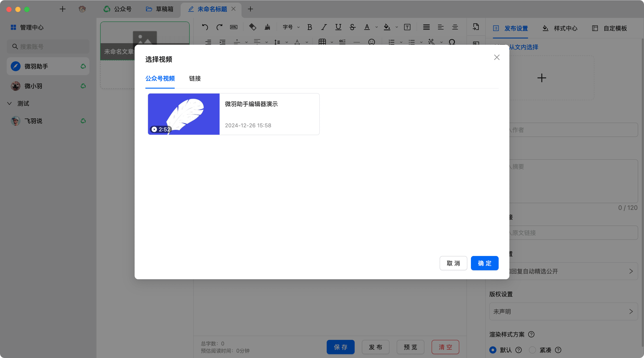Select the 微羽助手编辑器演示 video card

(x=233, y=114)
